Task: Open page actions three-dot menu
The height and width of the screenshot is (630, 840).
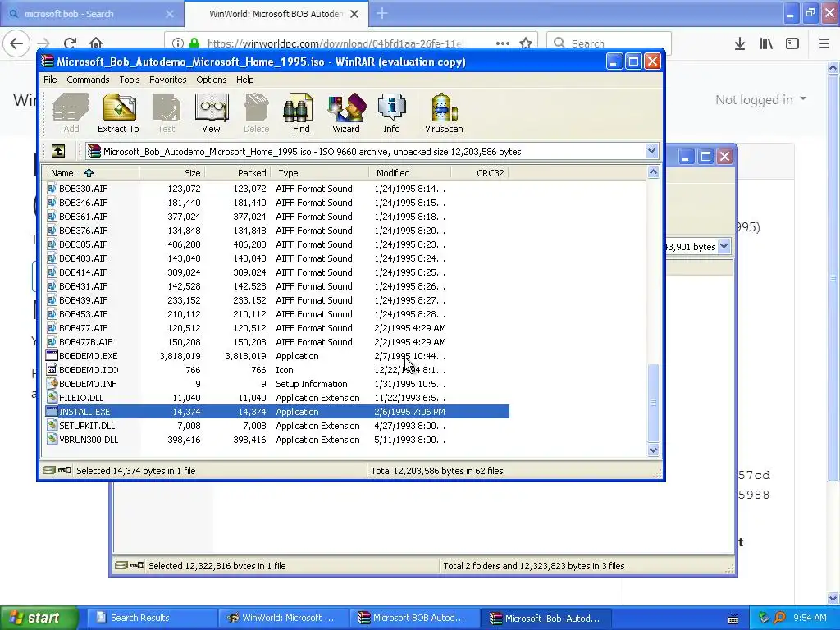Action: pos(503,43)
